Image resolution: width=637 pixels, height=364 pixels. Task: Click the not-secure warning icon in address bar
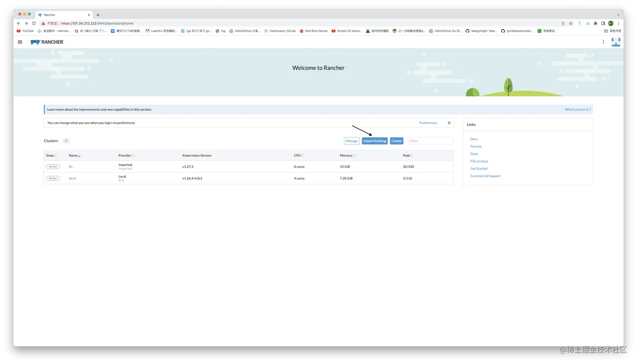43,24
